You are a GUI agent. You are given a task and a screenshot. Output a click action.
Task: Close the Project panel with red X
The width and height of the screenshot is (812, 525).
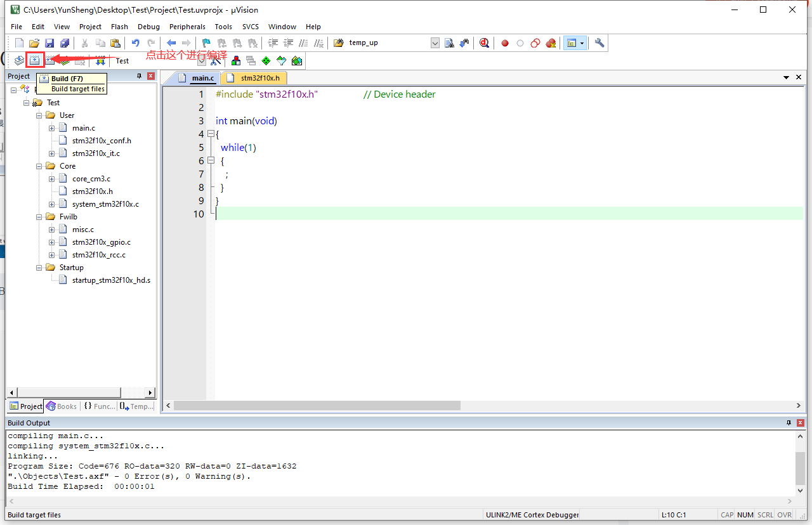151,76
